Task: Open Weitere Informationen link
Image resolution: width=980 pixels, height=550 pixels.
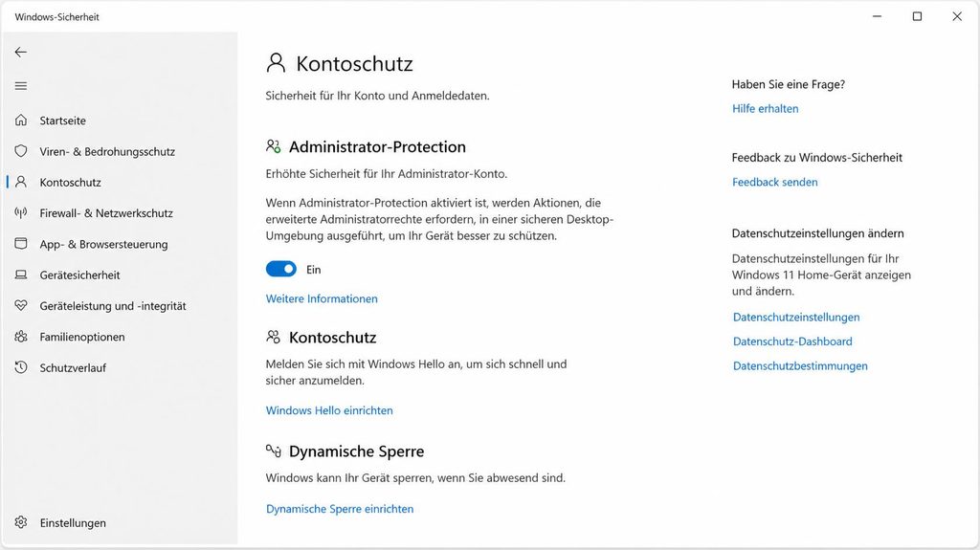Action: (322, 298)
